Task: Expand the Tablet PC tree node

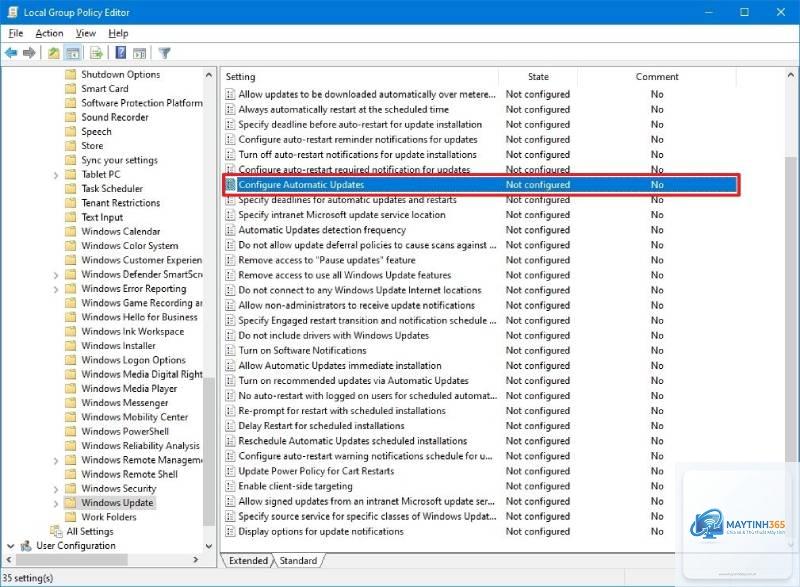Action: point(56,175)
